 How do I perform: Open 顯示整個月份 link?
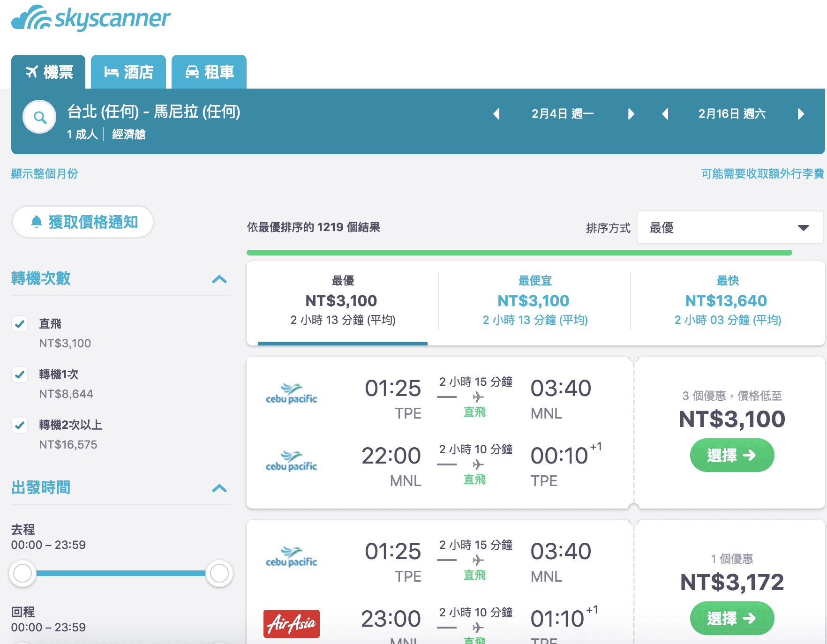(45, 173)
